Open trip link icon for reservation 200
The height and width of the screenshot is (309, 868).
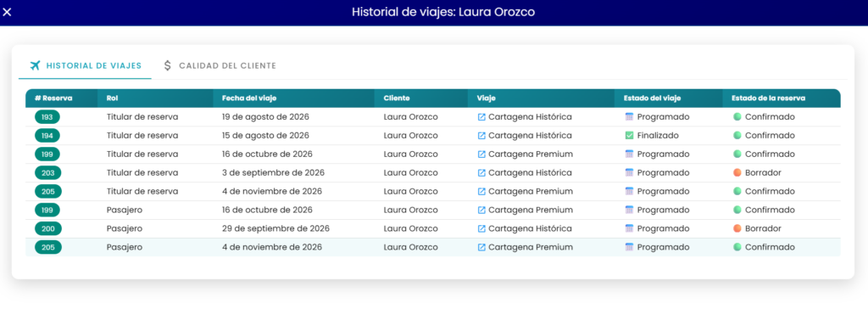(x=481, y=228)
